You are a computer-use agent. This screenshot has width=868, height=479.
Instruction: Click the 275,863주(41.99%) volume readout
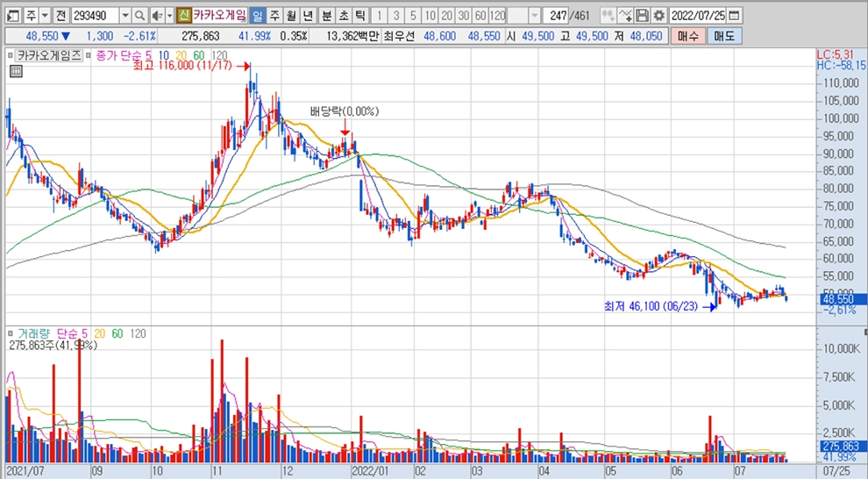[x=53, y=345]
